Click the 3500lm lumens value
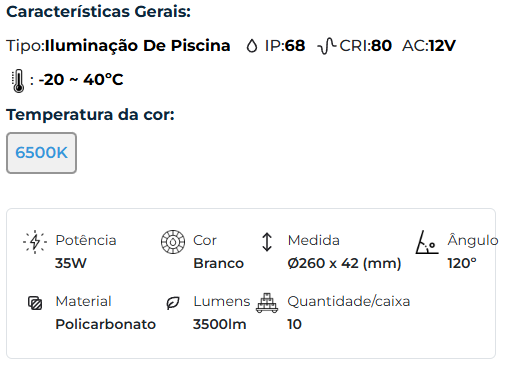This screenshot has height=368, width=509. (x=220, y=324)
